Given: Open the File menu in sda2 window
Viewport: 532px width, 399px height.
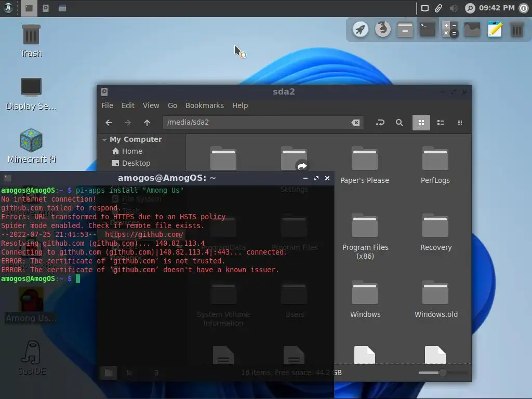Looking at the screenshot, I should [x=107, y=105].
